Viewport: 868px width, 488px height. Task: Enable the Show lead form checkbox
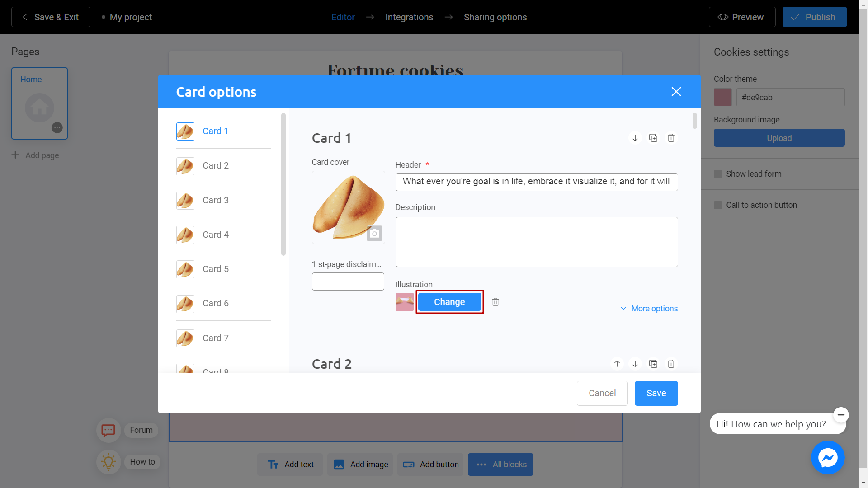click(718, 174)
